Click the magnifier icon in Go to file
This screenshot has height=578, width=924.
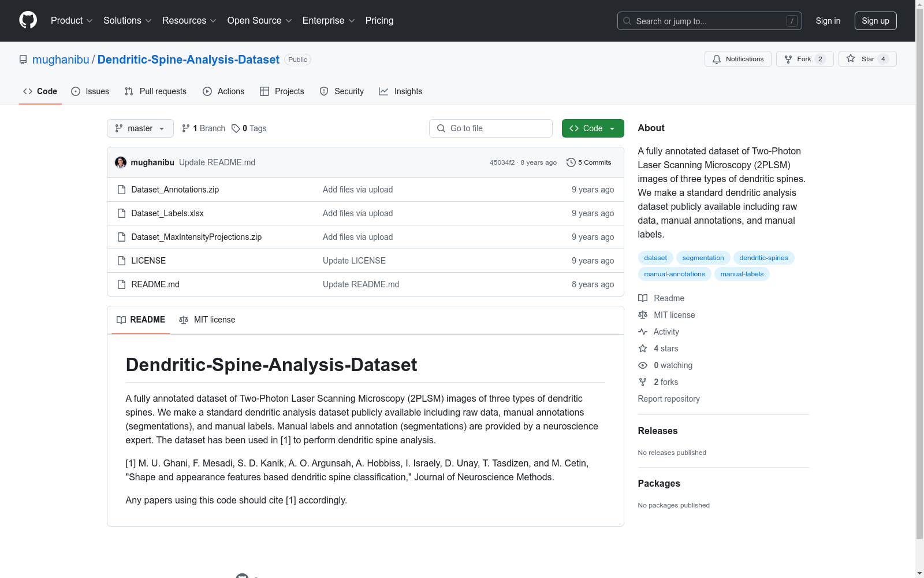click(441, 128)
